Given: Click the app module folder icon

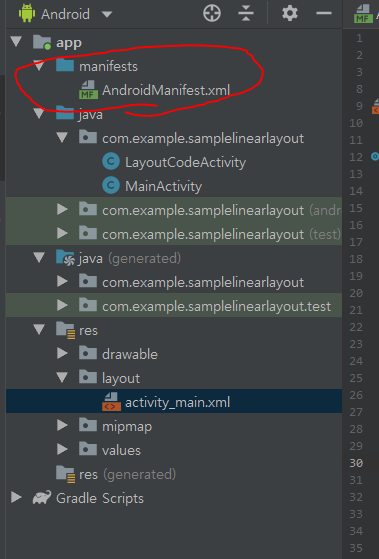Looking at the screenshot, I should click(42, 42).
